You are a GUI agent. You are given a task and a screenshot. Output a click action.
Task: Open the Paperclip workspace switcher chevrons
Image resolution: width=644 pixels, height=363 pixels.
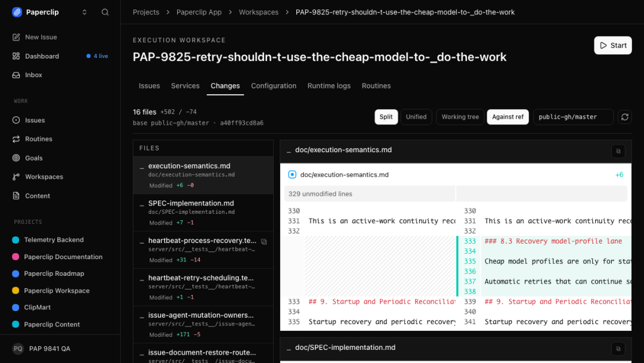click(x=84, y=13)
